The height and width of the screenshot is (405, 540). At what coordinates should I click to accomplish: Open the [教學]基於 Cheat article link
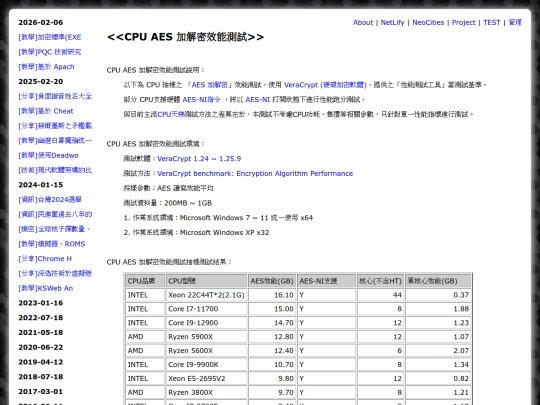pyautogui.click(x=46, y=111)
